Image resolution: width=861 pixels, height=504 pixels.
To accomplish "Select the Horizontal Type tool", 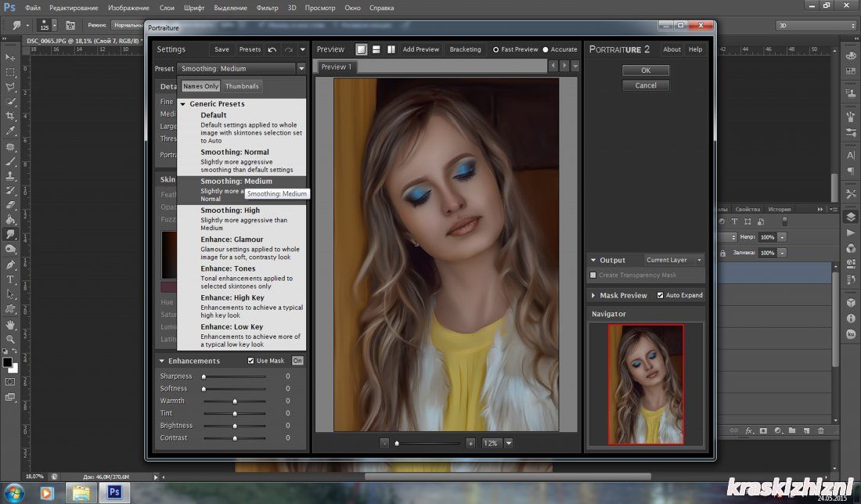I will point(10,279).
